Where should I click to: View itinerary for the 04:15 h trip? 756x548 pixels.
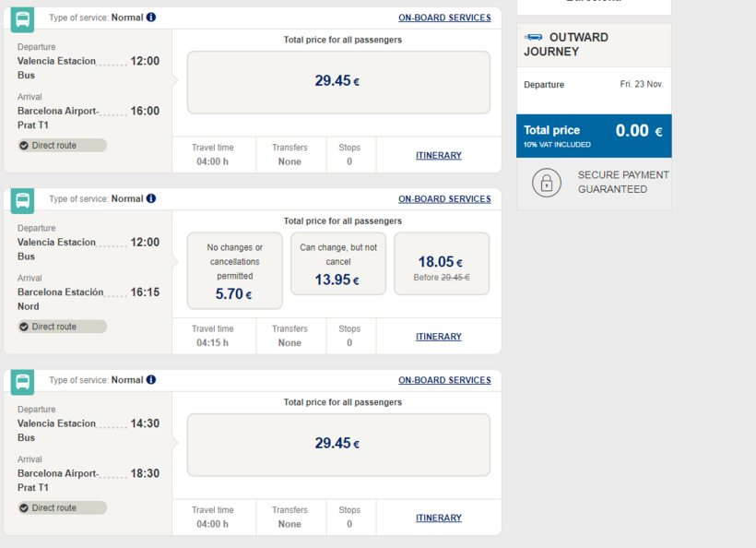(439, 337)
